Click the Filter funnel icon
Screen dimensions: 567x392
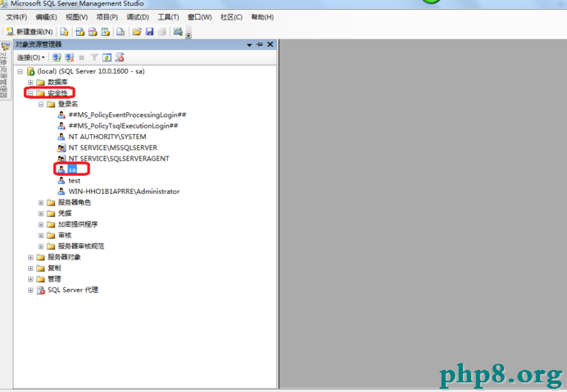click(x=94, y=57)
